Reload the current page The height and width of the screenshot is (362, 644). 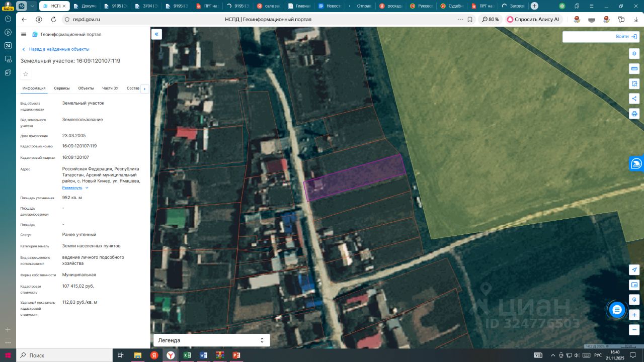[x=53, y=20]
